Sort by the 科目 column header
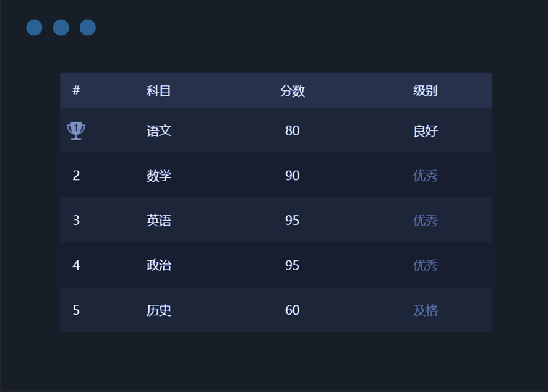 (158, 91)
